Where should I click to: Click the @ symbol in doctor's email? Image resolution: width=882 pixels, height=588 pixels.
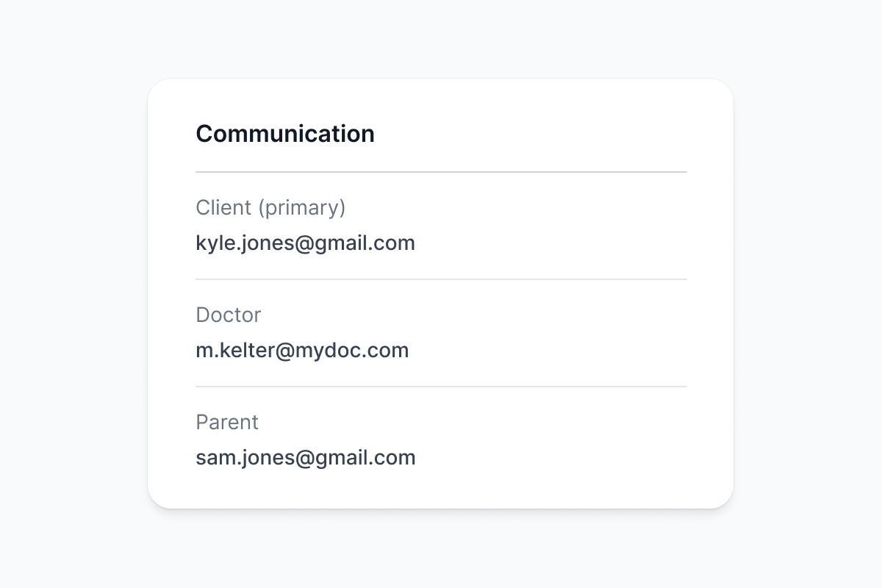(x=284, y=351)
